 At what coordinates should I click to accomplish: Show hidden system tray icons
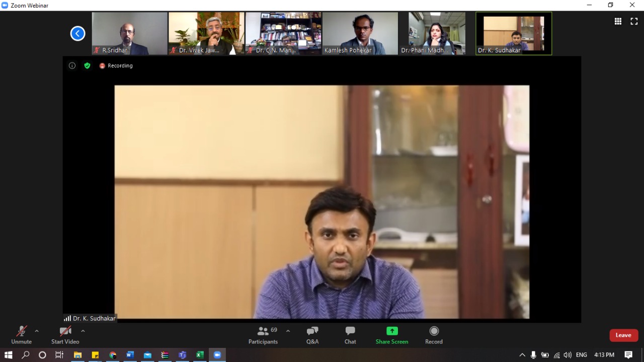tap(522, 355)
